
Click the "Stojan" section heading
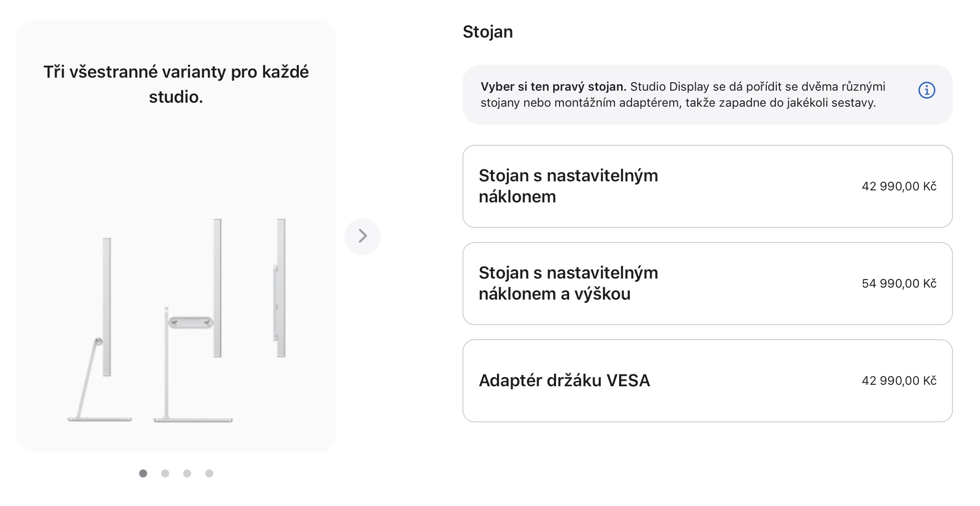coord(487,32)
